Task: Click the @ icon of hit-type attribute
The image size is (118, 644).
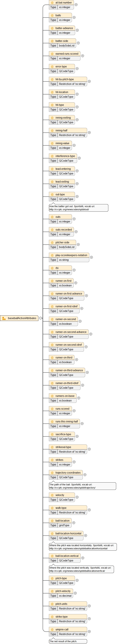Action: (52, 105)
